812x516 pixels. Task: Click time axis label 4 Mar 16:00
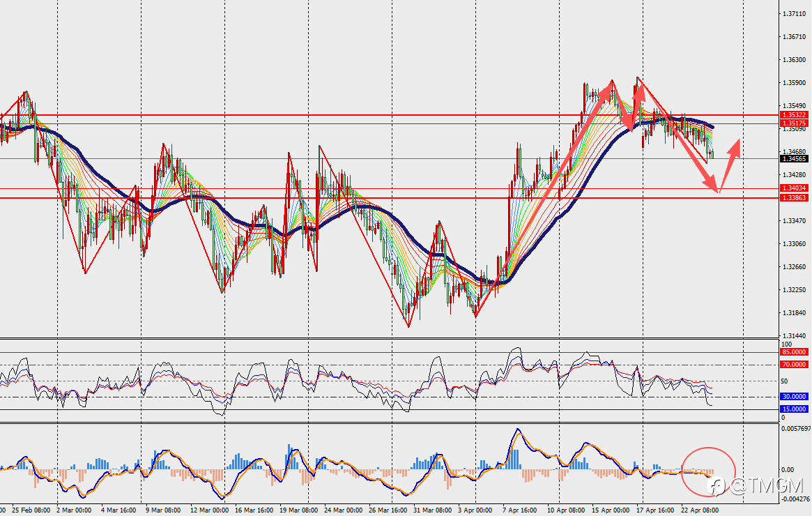pyautogui.click(x=118, y=510)
